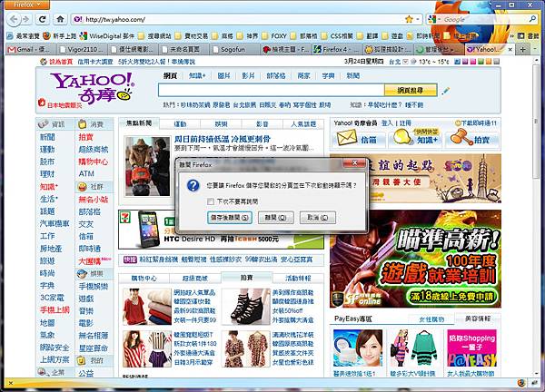This screenshot has width=545, height=392.
Task: Reload the page with the refresh icon
Action: 43,19
